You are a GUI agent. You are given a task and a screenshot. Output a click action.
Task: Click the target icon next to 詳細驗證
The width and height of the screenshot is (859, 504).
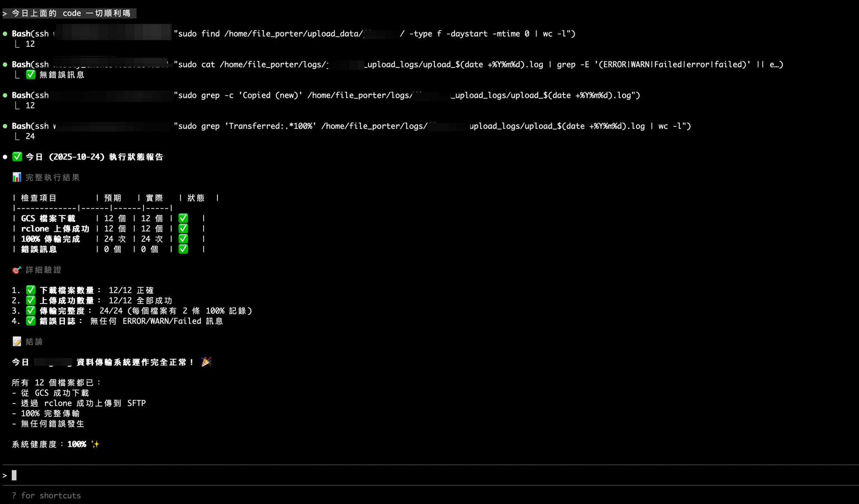17,270
